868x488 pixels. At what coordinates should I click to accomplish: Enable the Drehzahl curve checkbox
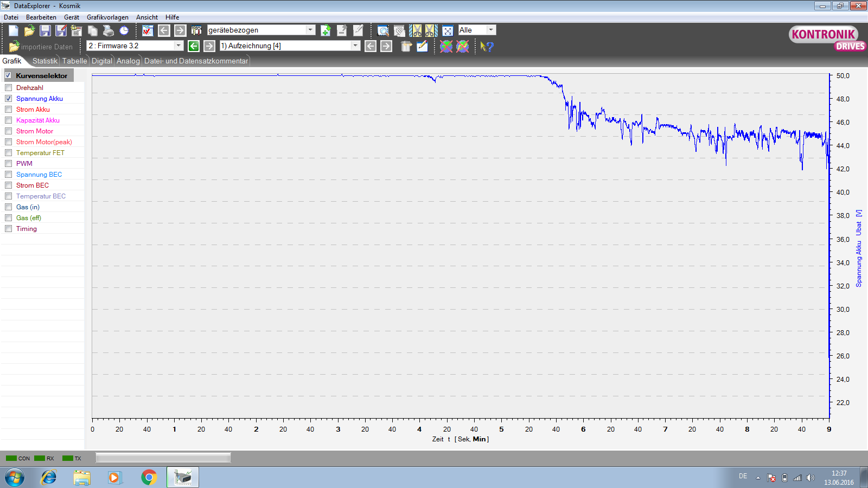[9, 87]
